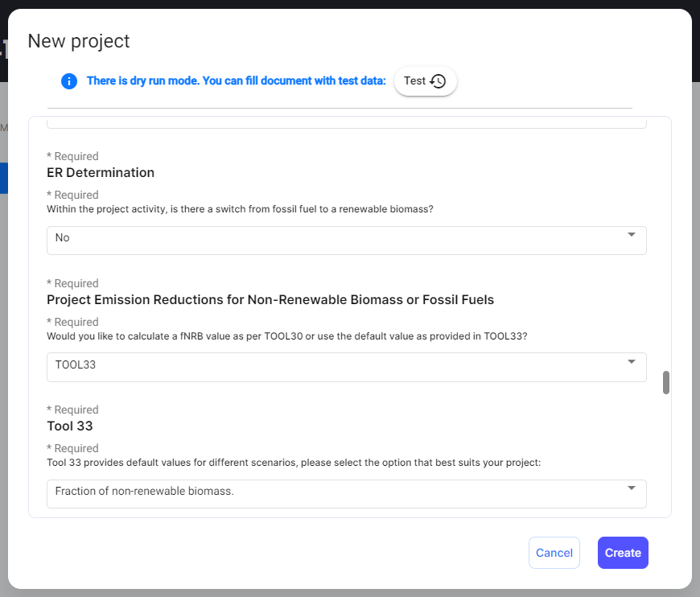This screenshot has height=597, width=700.
Task: Click the arrow icon of the TOOL33 dropdown
Action: click(x=631, y=362)
